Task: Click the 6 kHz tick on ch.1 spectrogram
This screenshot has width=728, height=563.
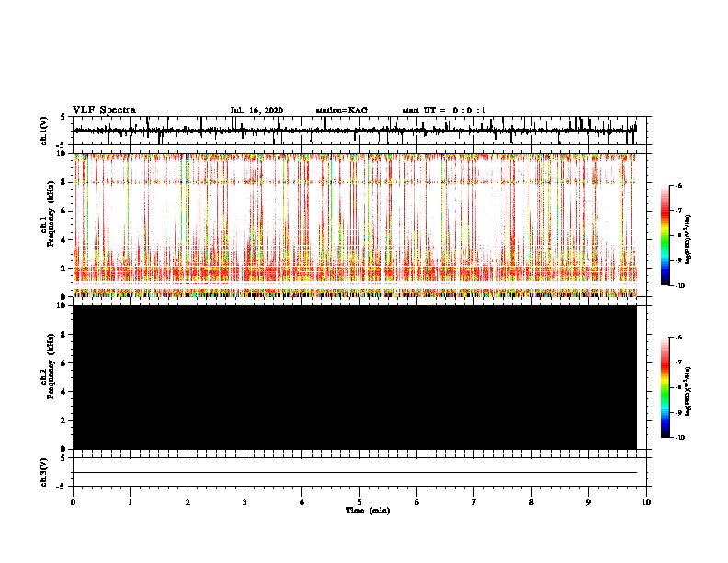Action: click(x=64, y=211)
